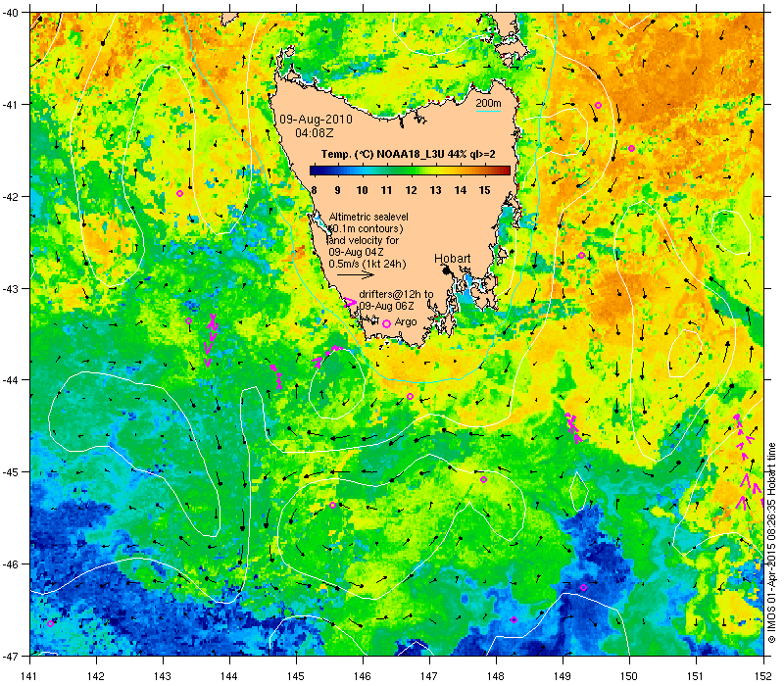Screen dimensions: 784x686
Task: Click the 'and velocity for' text line
Action: (x=364, y=240)
